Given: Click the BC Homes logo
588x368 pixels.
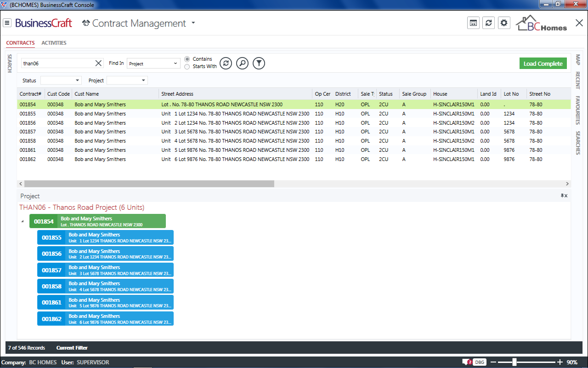Looking at the screenshot, I should coord(542,23).
